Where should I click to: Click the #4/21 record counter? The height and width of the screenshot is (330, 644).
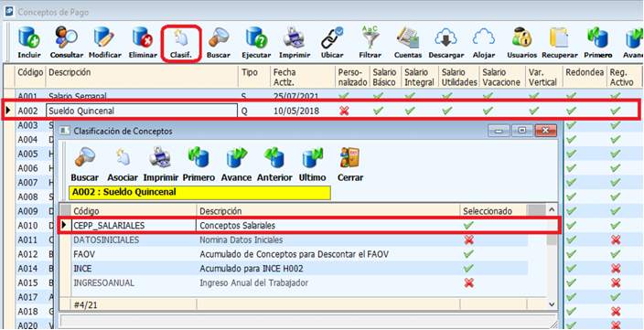pos(85,305)
